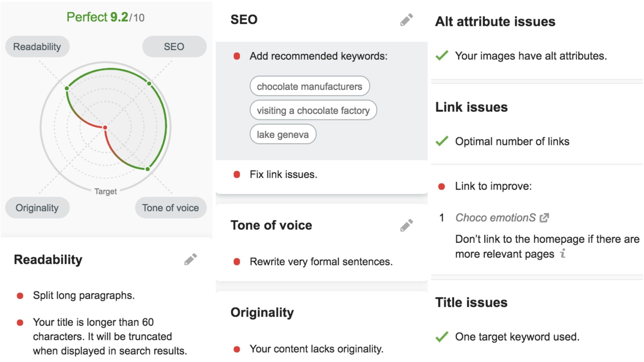Click the Readability edit pencil icon

point(191,260)
